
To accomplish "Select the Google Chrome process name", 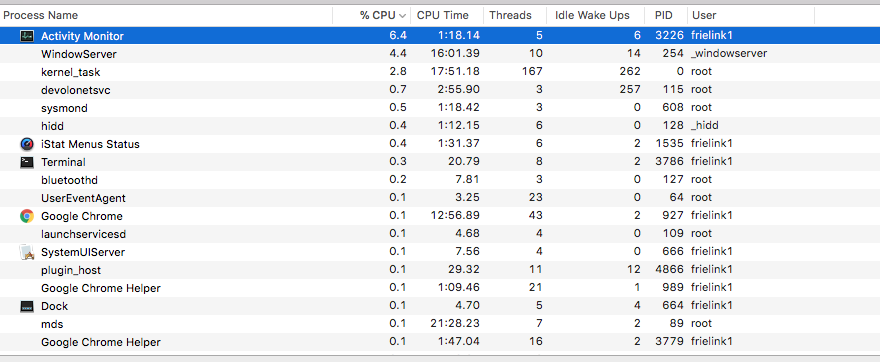I will point(82,216).
